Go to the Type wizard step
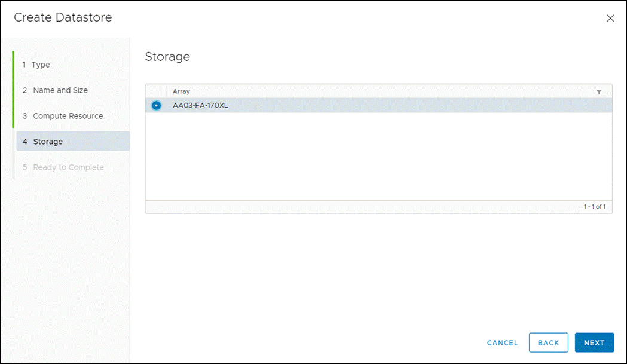The image size is (627, 364). (40, 65)
